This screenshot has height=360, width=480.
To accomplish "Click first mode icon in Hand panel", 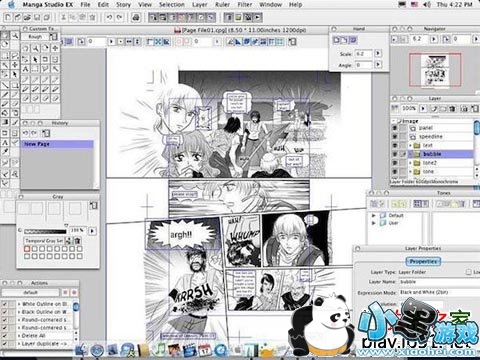I will point(336,40).
